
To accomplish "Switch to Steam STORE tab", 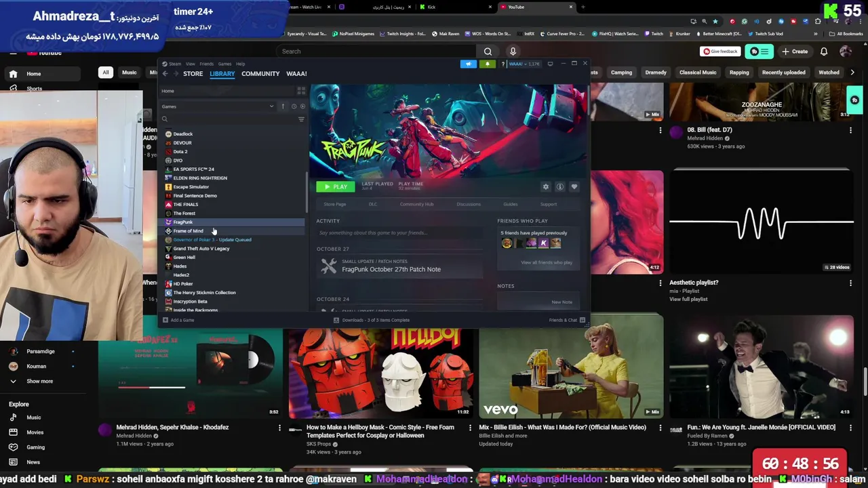I will 193,73.
